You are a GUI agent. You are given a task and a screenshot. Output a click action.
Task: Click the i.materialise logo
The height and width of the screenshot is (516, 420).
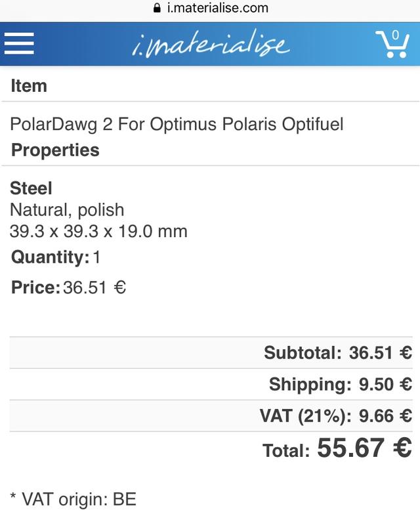pyautogui.click(x=210, y=45)
